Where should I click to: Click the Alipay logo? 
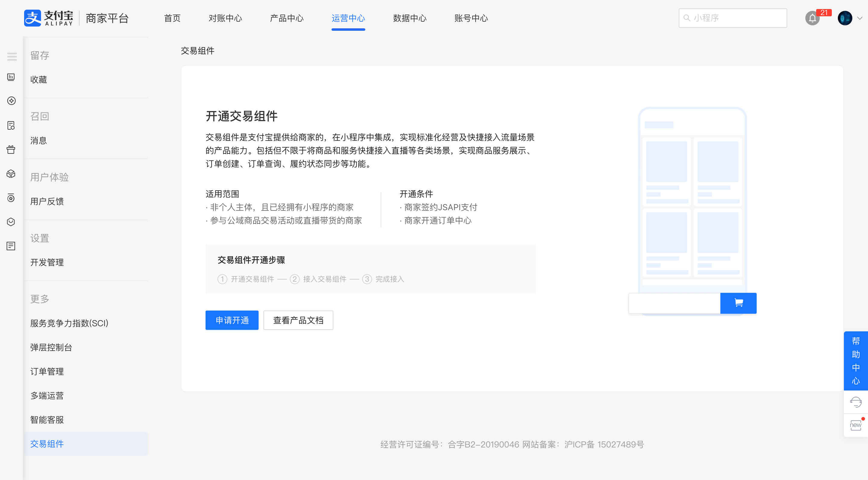pos(49,18)
